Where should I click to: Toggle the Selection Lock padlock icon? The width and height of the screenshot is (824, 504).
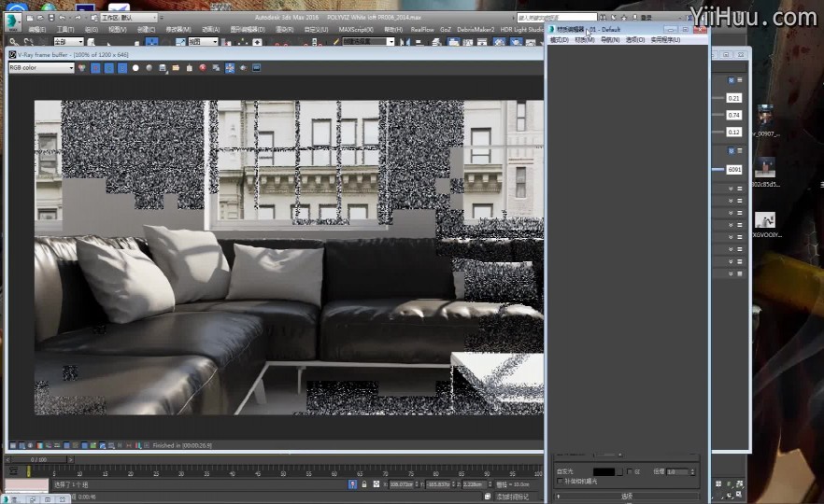364,484
